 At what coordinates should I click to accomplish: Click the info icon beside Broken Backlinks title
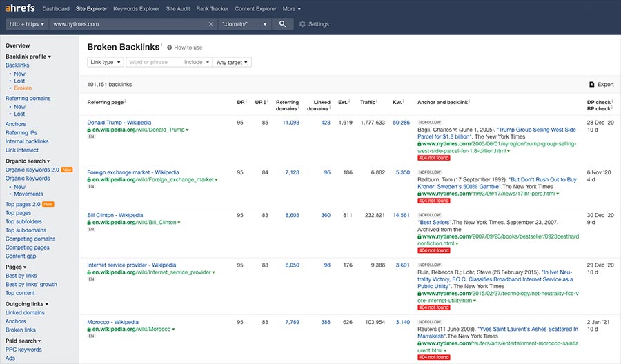pos(161,43)
